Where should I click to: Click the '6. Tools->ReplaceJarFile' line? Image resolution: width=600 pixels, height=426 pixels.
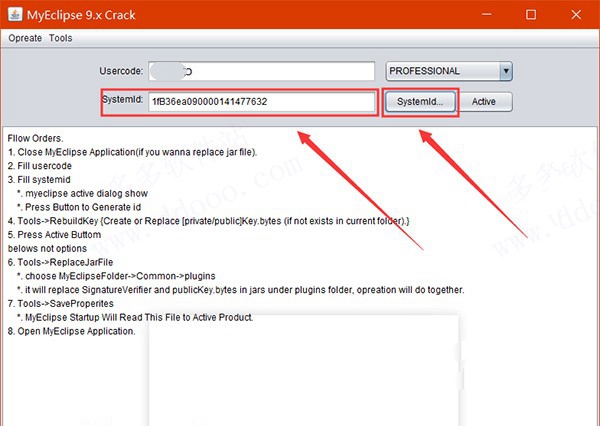pyautogui.click(x=60, y=262)
